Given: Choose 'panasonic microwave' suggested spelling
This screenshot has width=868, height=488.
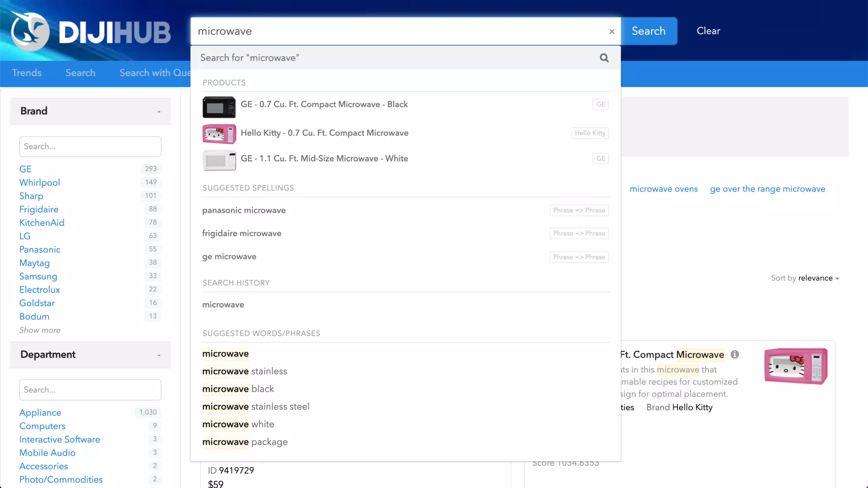Looking at the screenshot, I should pos(244,211).
